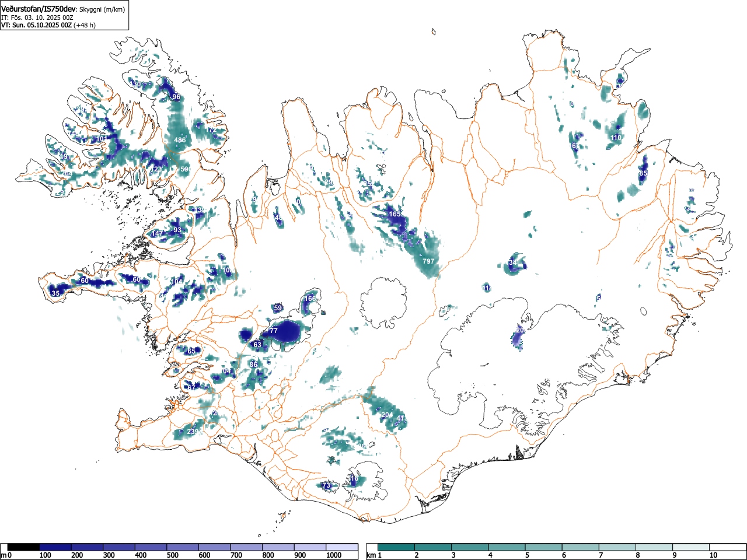Screen dimensions: 747x560
Task: Select the VT: Sun. 05.10.2025 00Z (+48 h) line
Action: coord(48,25)
